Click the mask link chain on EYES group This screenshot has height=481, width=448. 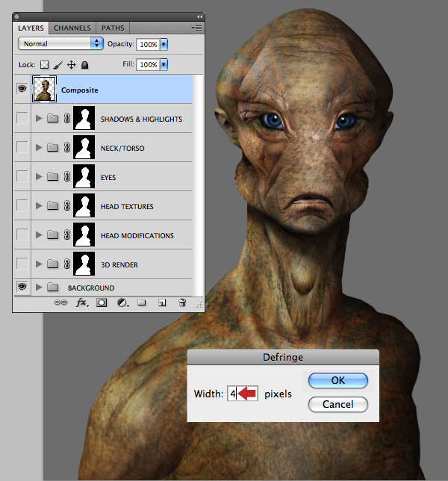click(67, 176)
